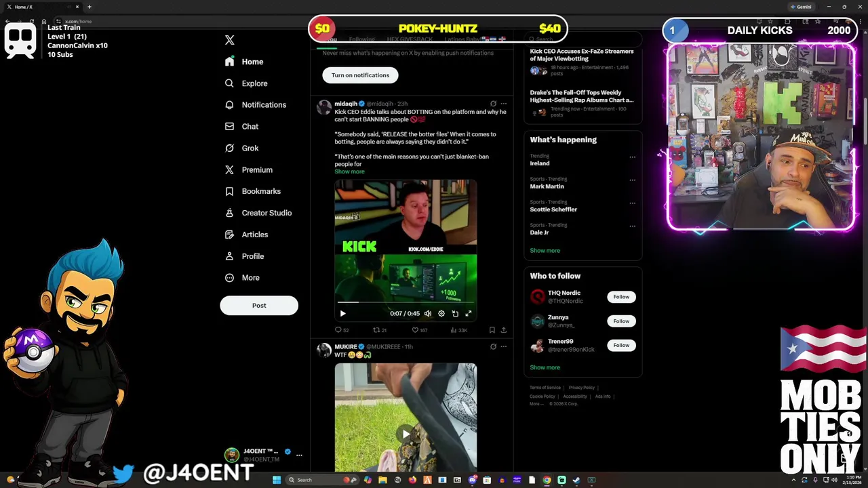Open Discord from the taskbar
868x488 pixels.
[472, 480]
